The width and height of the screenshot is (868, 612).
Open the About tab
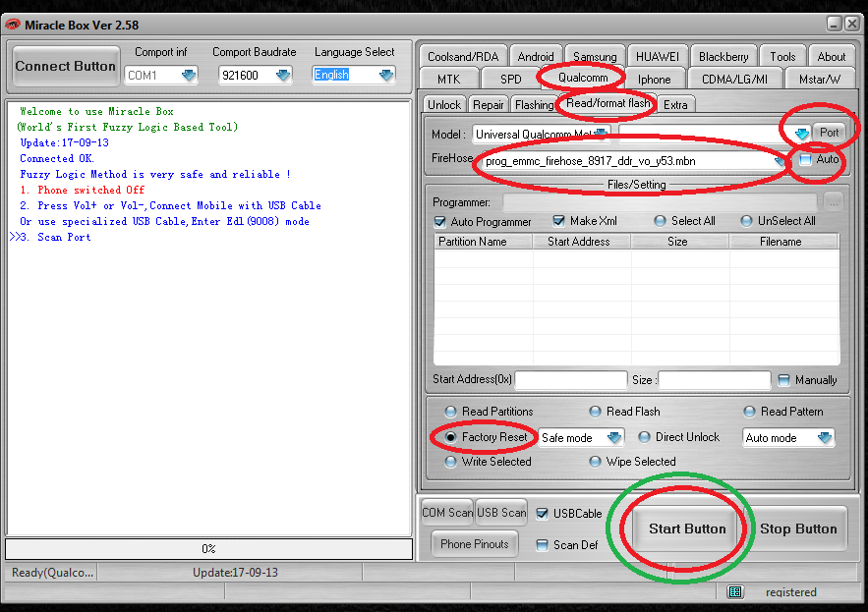point(831,56)
